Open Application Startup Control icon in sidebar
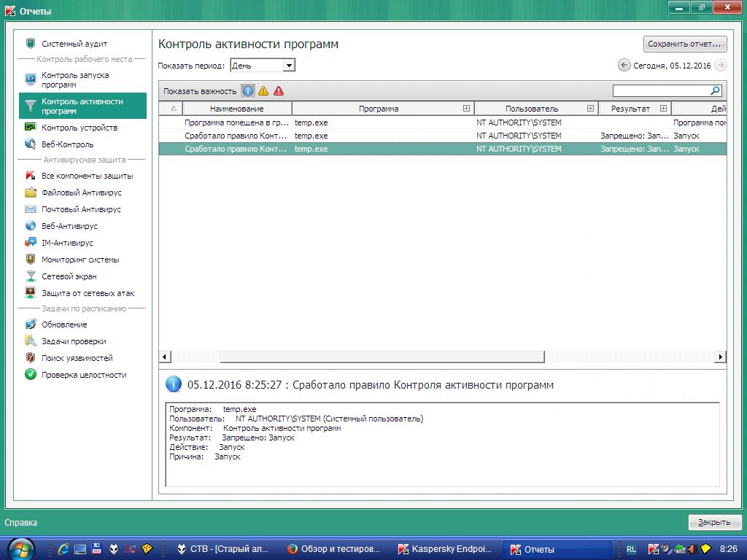 pos(31,79)
